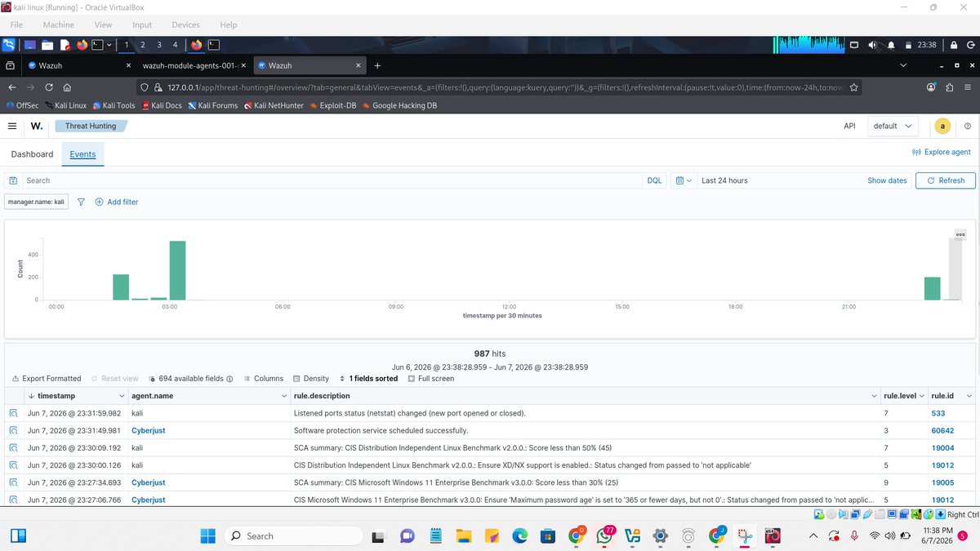980x551 pixels.
Task: Open Kali panel notifications bell
Action: (891, 45)
